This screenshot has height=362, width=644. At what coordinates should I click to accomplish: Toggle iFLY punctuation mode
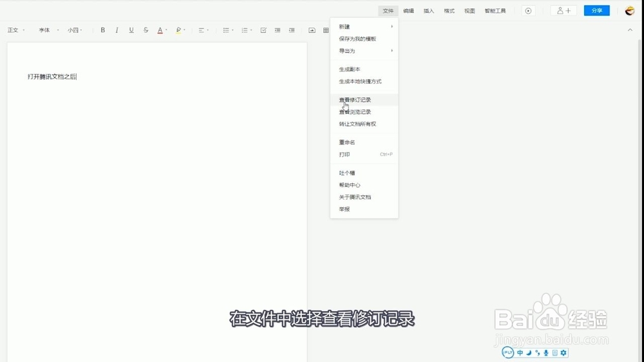[538, 352]
